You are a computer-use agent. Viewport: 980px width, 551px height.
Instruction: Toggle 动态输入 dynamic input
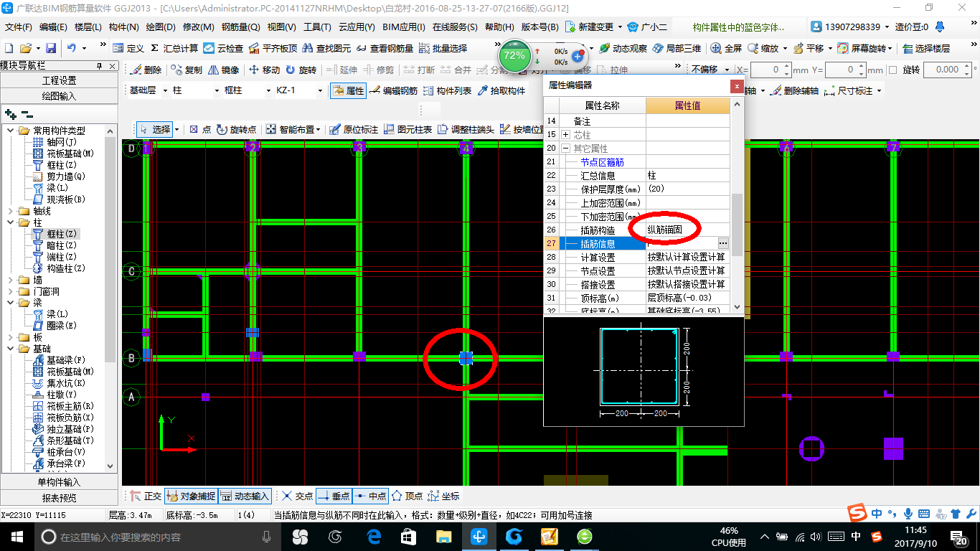[245, 496]
